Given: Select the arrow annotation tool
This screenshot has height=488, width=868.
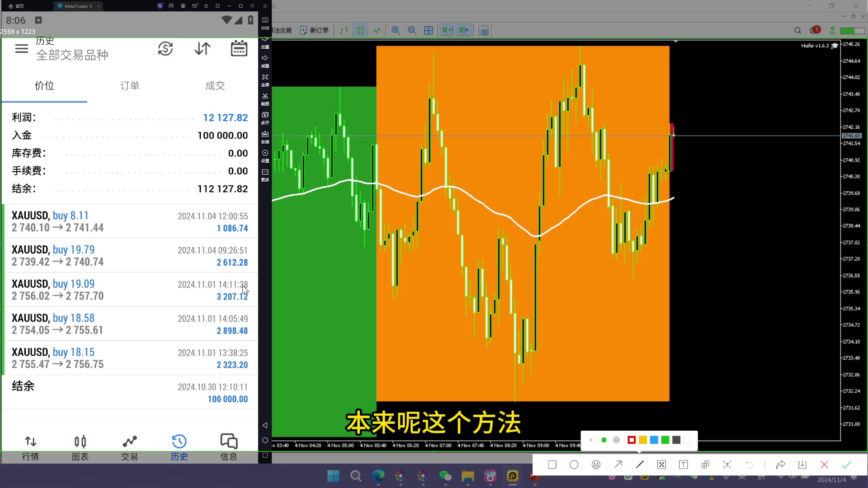Looking at the screenshot, I should tap(618, 465).
